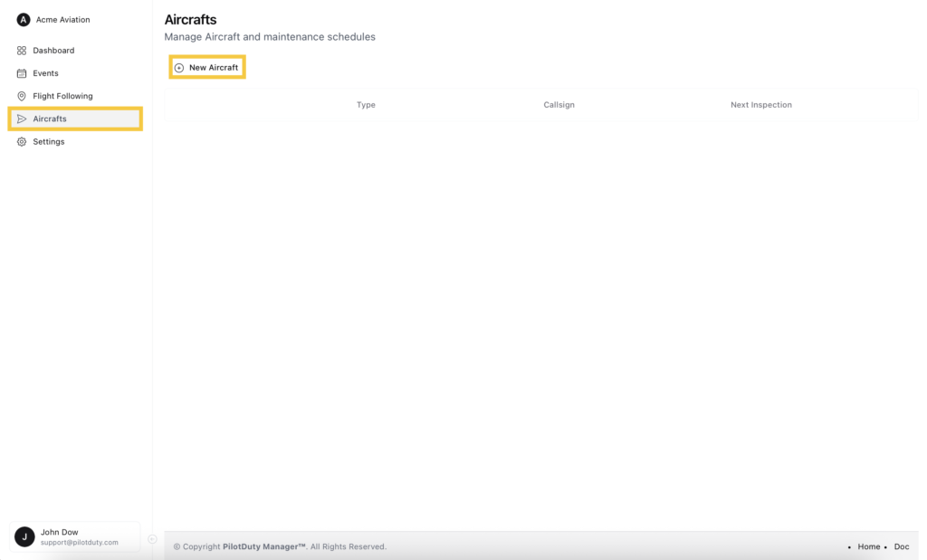
Task: Click the Next Inspection column header
Action: coord(760,105)
